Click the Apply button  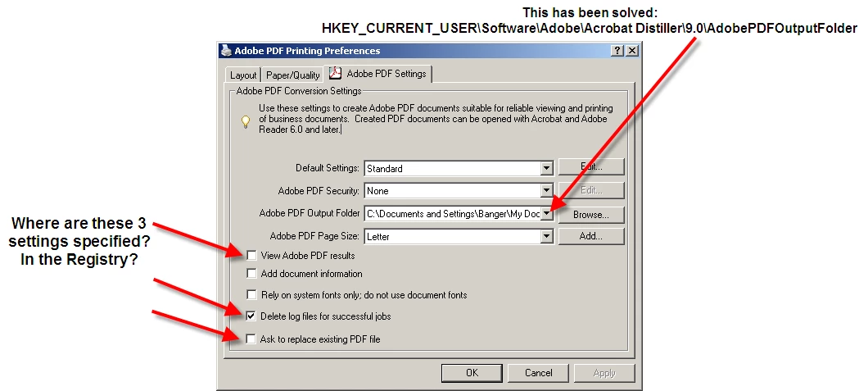click(x=604, y=373)
